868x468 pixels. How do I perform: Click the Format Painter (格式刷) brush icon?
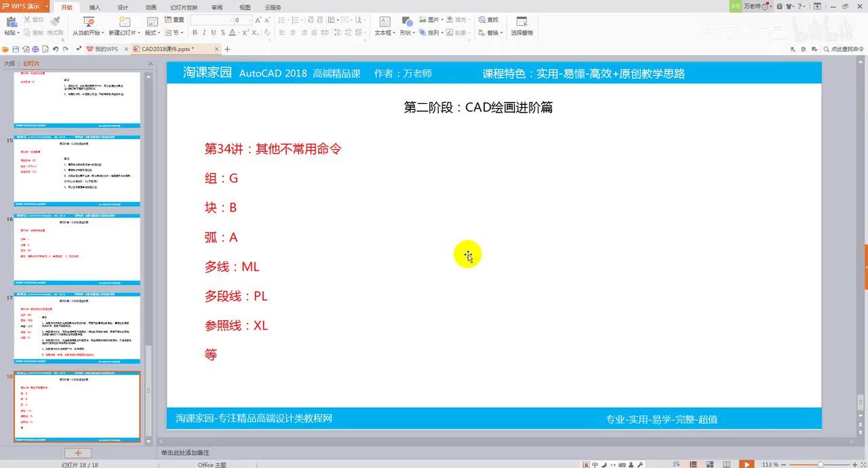pos(55,21)
